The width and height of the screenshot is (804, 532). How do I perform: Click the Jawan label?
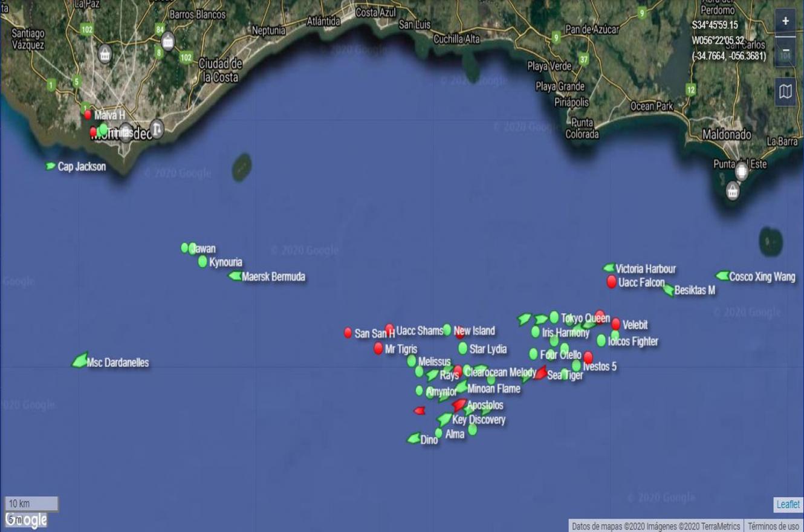pos(204,248)
